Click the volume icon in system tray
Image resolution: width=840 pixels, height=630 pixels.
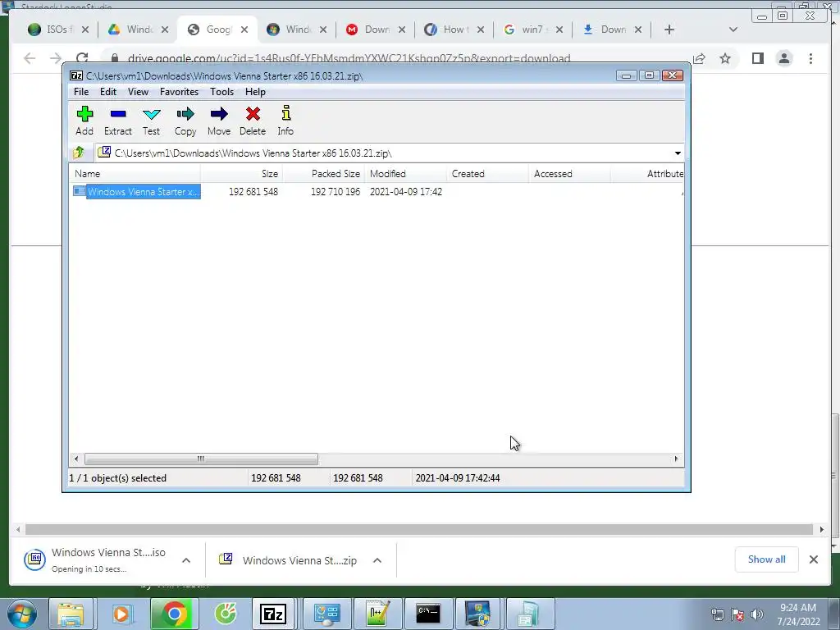pos(757,614)
